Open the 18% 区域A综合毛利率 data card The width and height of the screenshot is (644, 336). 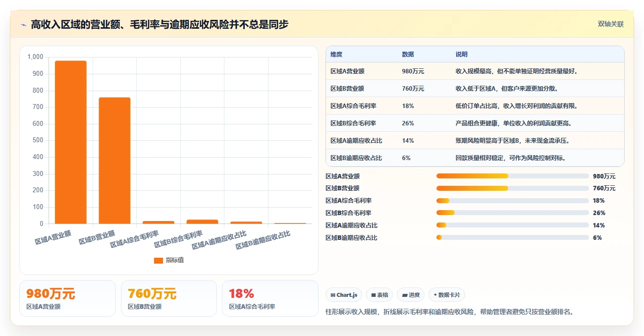270,298
